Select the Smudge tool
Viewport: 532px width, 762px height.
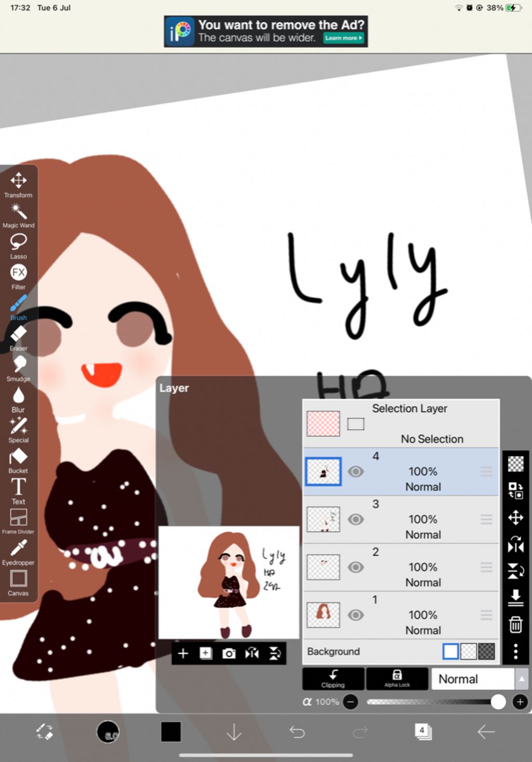pos(18,369)
